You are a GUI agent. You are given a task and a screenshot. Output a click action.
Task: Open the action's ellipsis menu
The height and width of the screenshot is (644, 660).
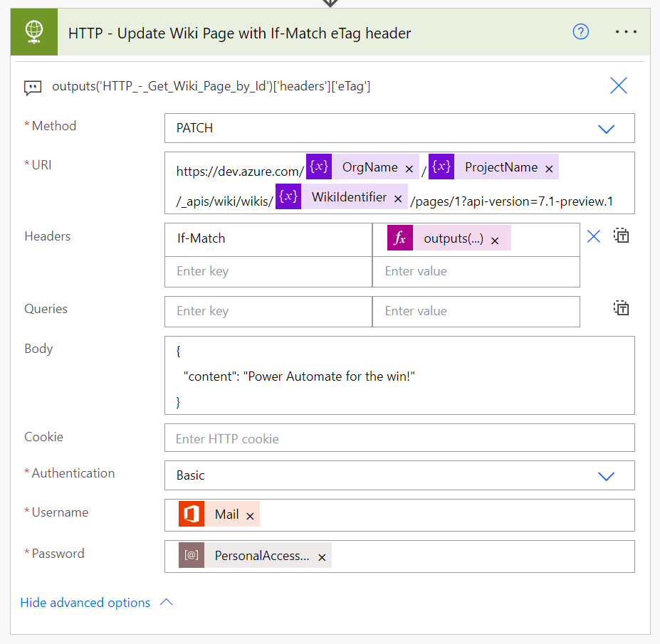tap(626, 31)
